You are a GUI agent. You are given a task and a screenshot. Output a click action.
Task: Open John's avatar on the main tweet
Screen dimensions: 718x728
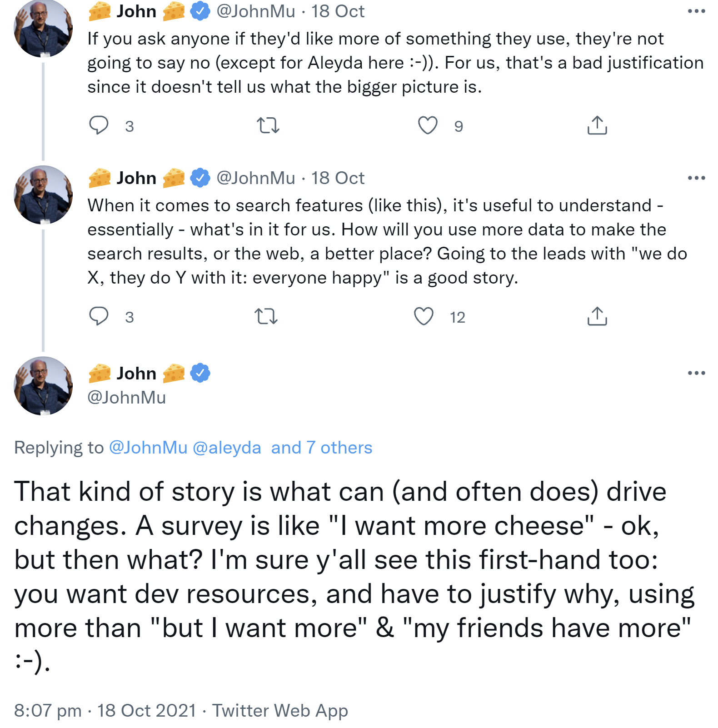pos(43,386)
